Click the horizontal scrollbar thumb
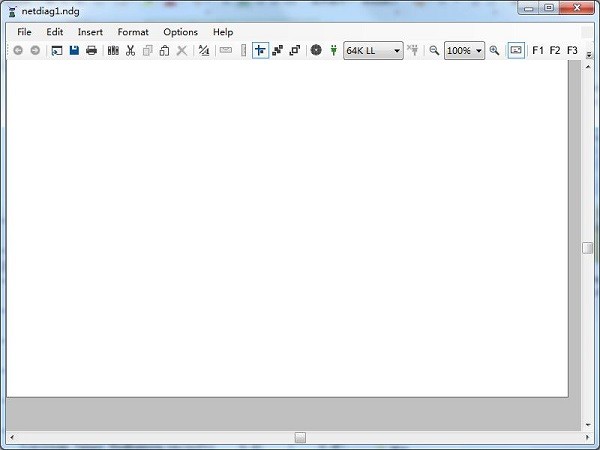This screenshot has width=600, height=450. coord(300,437)
